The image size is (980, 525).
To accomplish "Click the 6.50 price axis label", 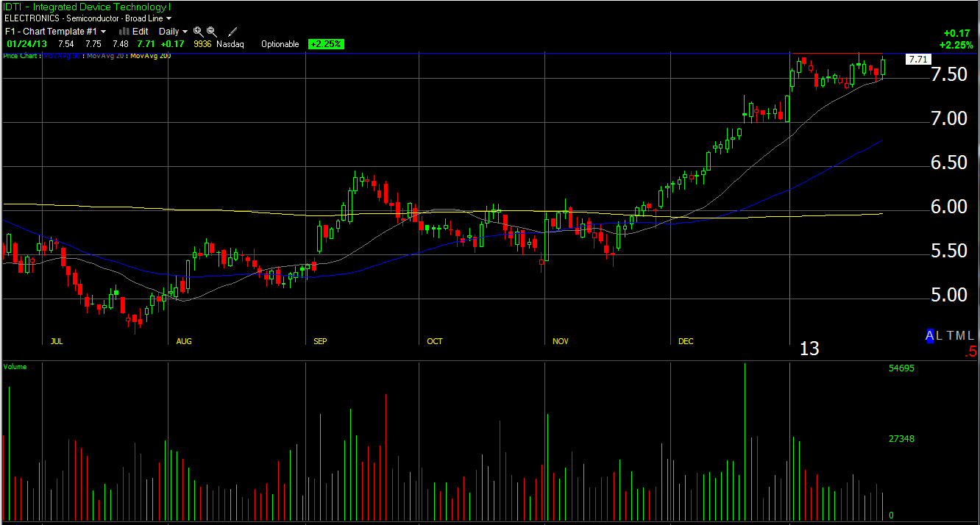I will pyautogui.click(x=948, y=163).
